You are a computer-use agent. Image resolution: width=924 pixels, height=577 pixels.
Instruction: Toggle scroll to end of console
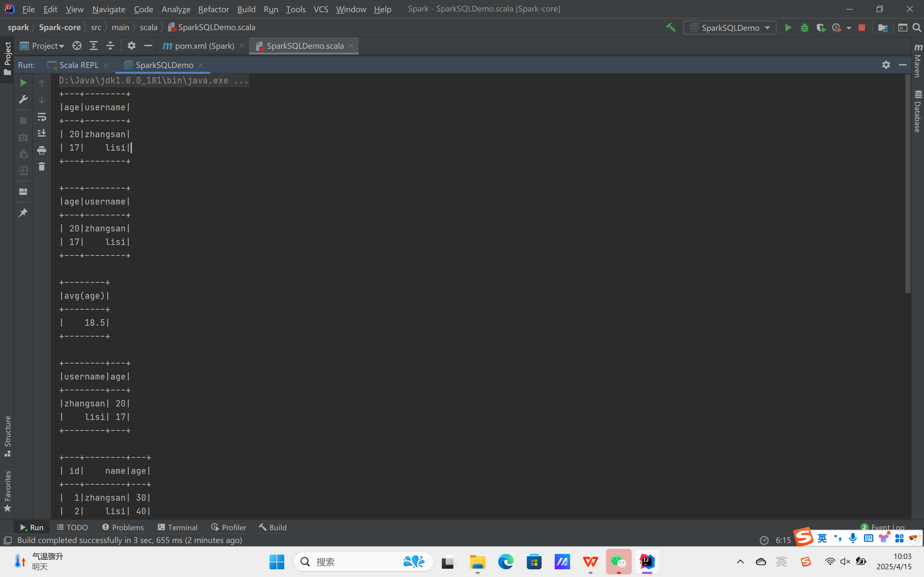pos(42,133)
